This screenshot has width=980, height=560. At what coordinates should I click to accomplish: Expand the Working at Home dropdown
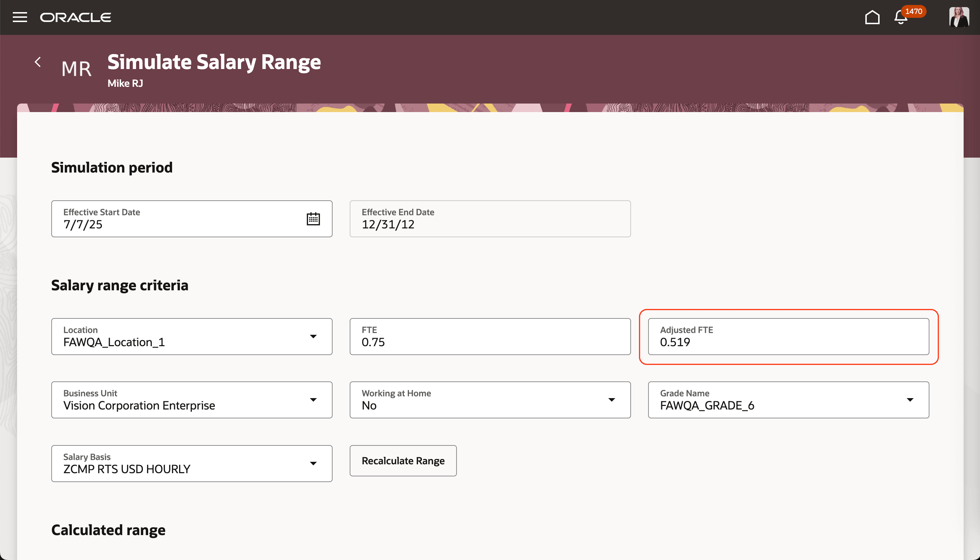[x=612, y=400]
